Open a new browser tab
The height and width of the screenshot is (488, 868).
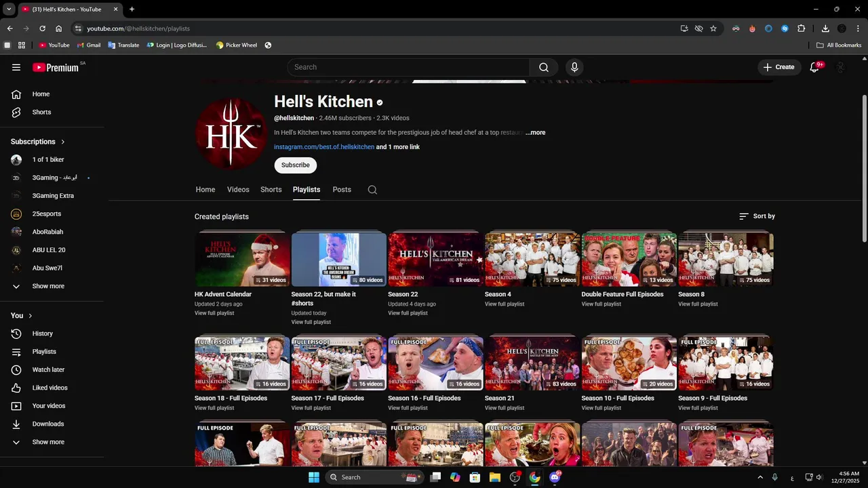pyautogui.click(x=132, y=9)
